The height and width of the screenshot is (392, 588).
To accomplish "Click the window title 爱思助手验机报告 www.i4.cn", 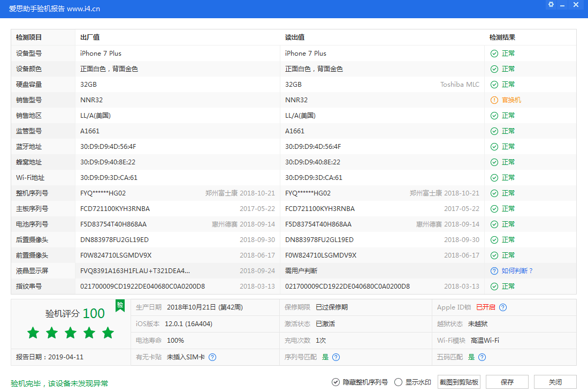I will tap(55, 9).
